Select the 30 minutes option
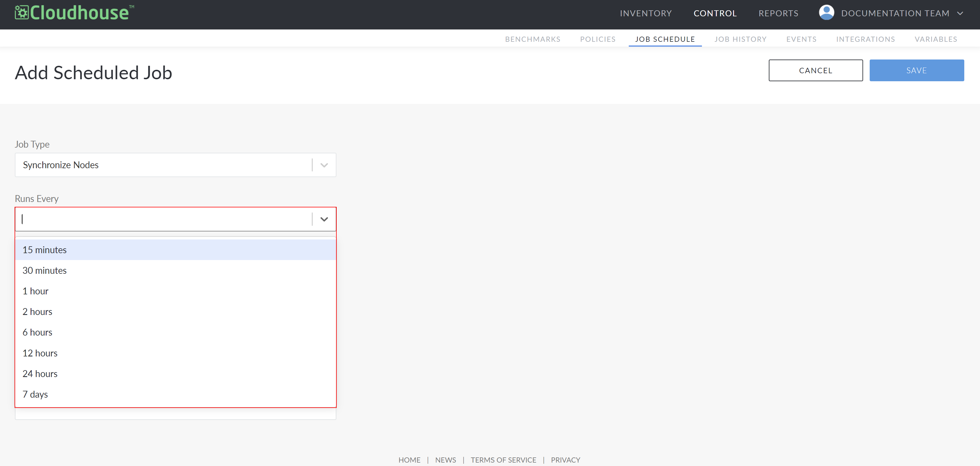Viewport: 980px width, 466px height. click(175, 270)
